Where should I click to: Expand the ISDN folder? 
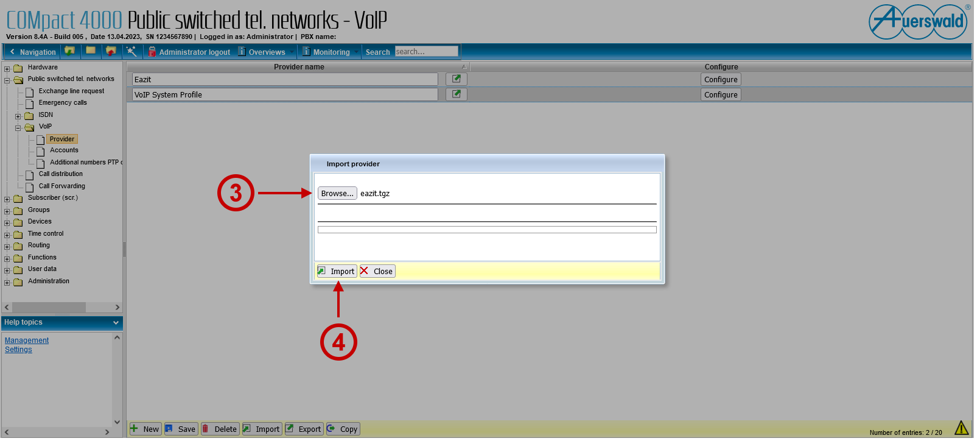(18, 116)
